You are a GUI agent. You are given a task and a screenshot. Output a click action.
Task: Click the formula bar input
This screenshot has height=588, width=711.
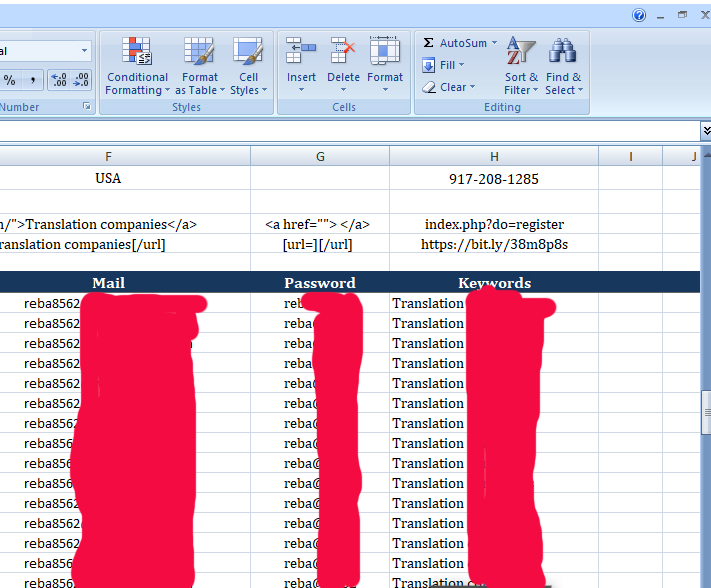point(349,131)
